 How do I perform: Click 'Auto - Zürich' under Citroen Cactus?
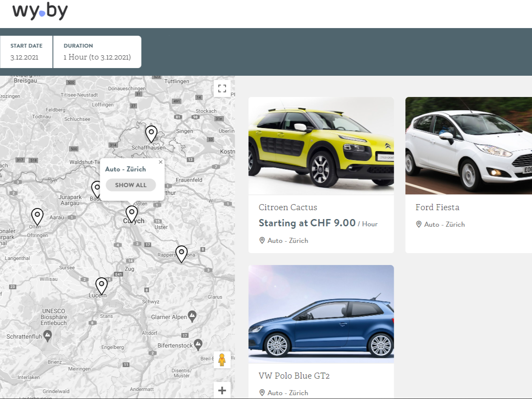[288, 240]
